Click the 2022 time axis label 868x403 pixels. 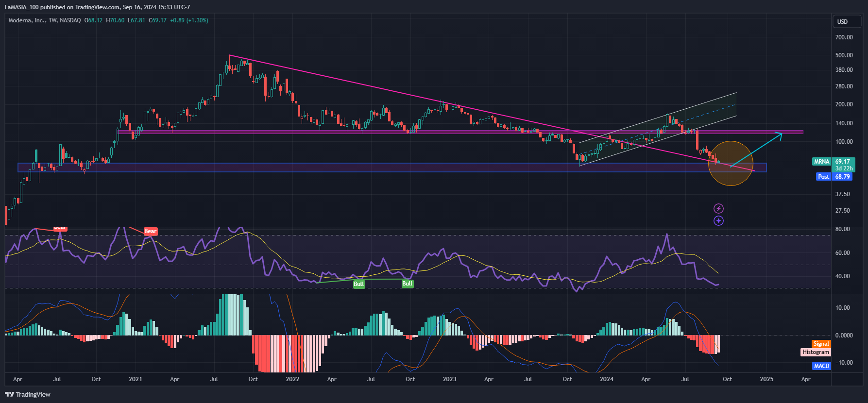pos(292,379)
